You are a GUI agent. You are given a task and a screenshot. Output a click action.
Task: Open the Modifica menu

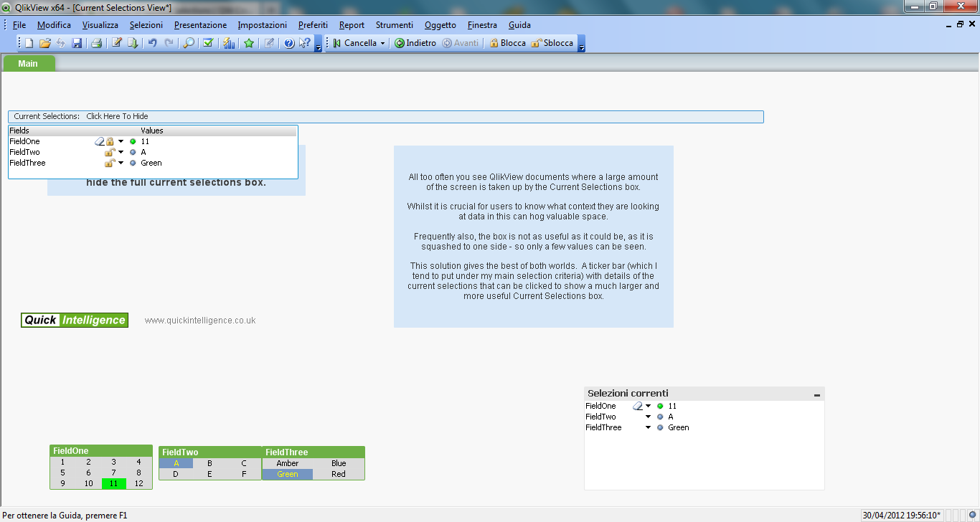coord(55,25)
